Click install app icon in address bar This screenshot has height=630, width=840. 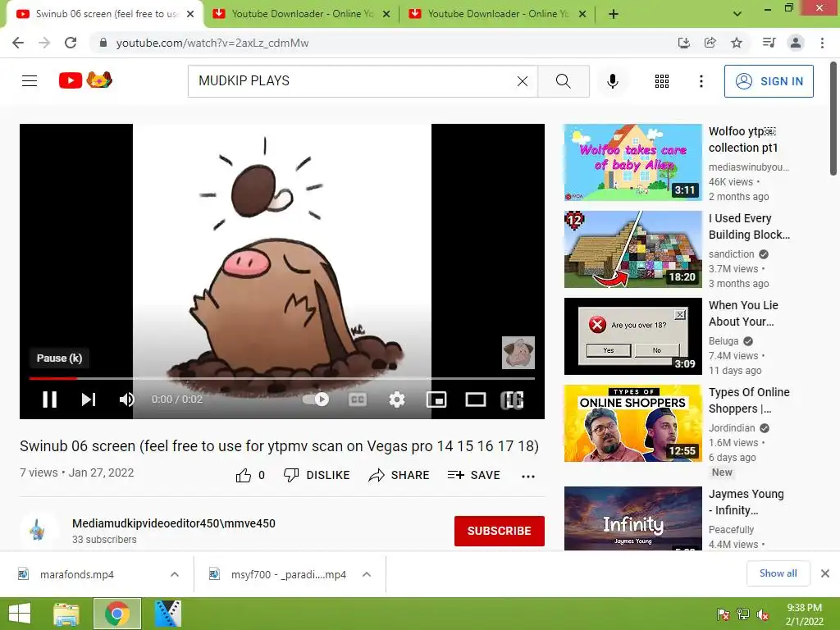click(x=683, y=43)
